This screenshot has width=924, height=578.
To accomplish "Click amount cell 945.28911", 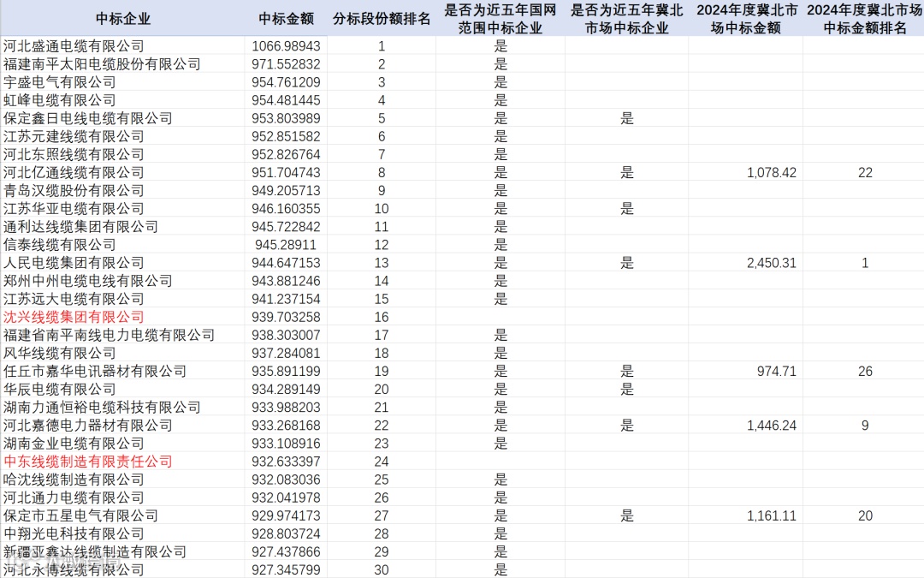I will pos(286,244).
